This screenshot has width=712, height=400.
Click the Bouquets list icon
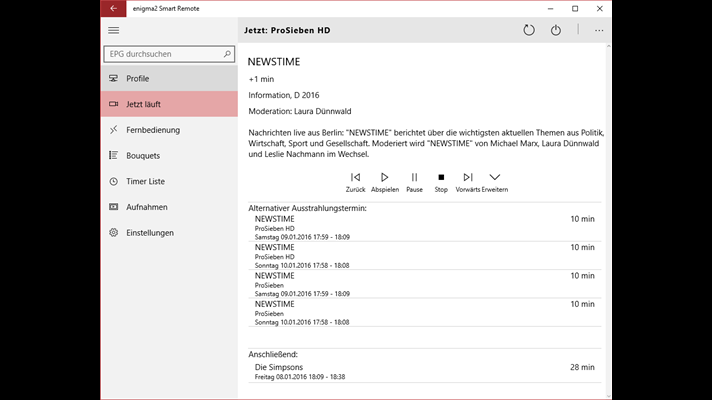114,156
